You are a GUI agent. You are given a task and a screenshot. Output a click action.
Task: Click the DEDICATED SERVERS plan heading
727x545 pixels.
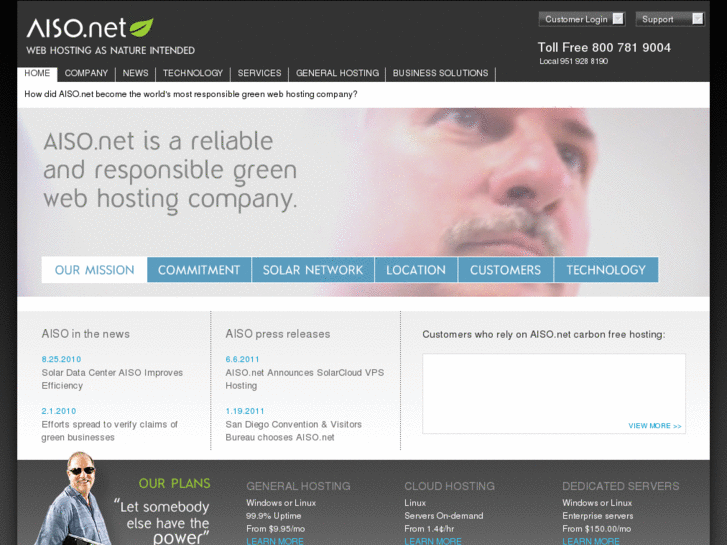pos(621,486)
